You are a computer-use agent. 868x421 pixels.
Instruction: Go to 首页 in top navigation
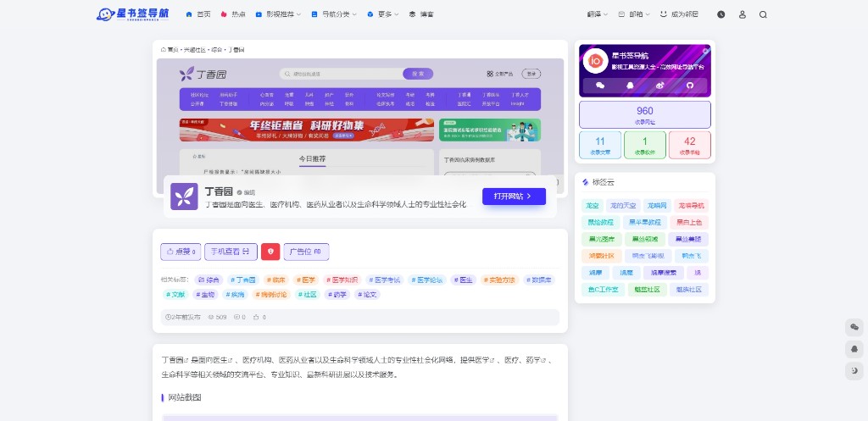198,14
